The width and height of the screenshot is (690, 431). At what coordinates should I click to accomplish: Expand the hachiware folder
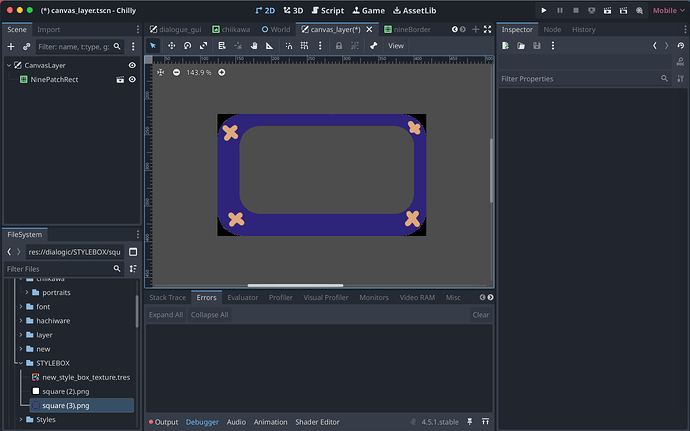coord(20,321)
